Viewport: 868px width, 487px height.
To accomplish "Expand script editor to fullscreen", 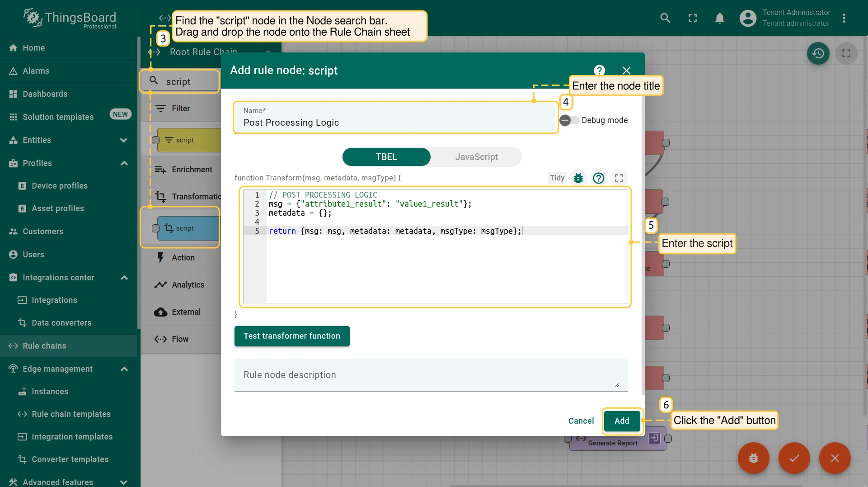I will click(619, 178).
